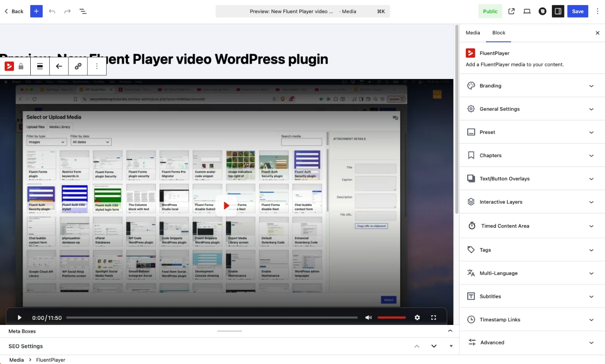Open block toolbar three-dot options
This screenshot has height=364, width=605.
click(x=97, y=66)
